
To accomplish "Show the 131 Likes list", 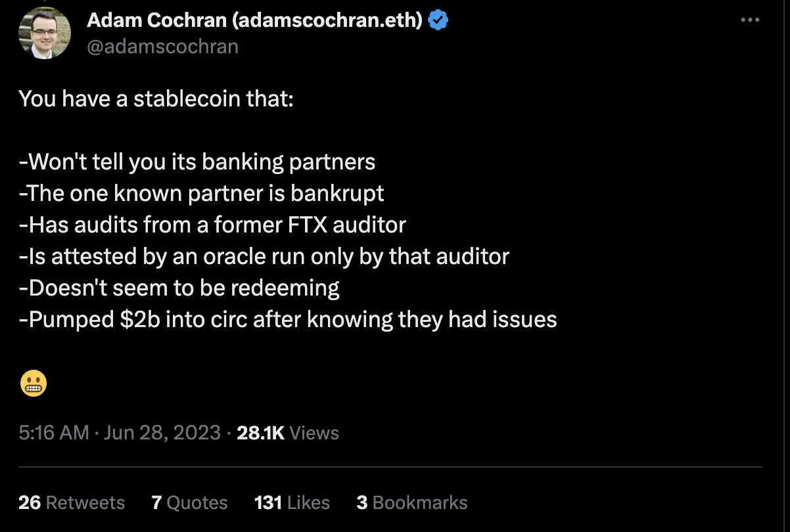I will (292, 503).
